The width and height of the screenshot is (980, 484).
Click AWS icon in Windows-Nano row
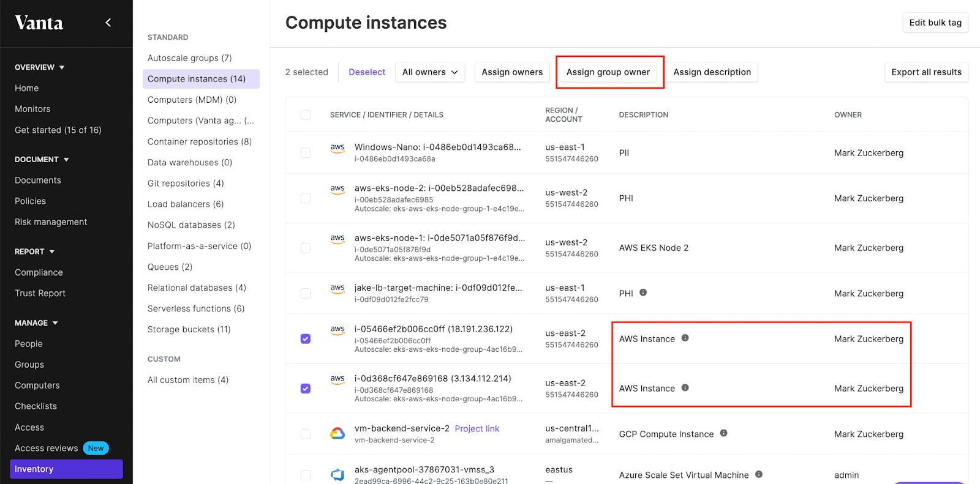(x=337, y=148)
